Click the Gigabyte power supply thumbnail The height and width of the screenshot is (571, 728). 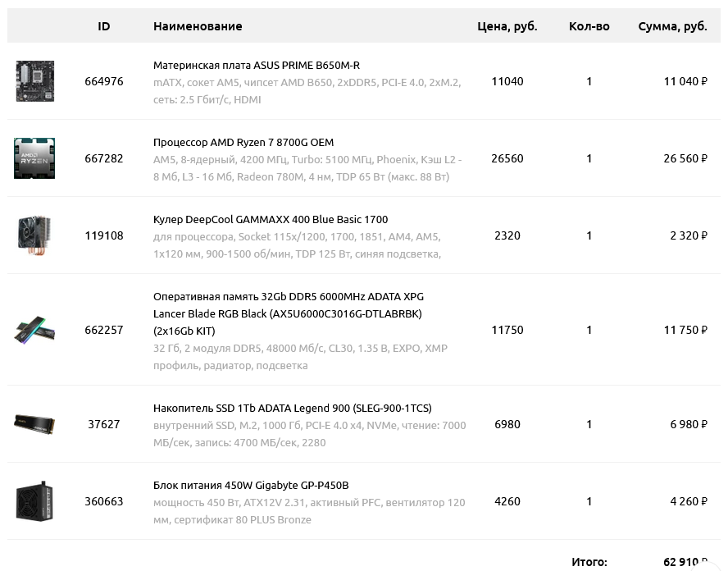click(34, 501)
